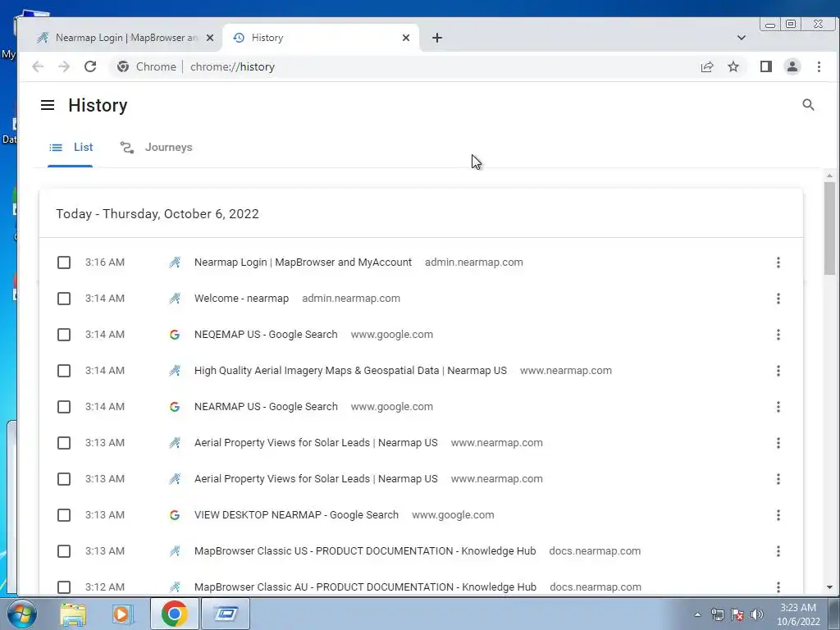Open the Chrome side panel icon
Screen dimensions: 840x630
[766, 66]
